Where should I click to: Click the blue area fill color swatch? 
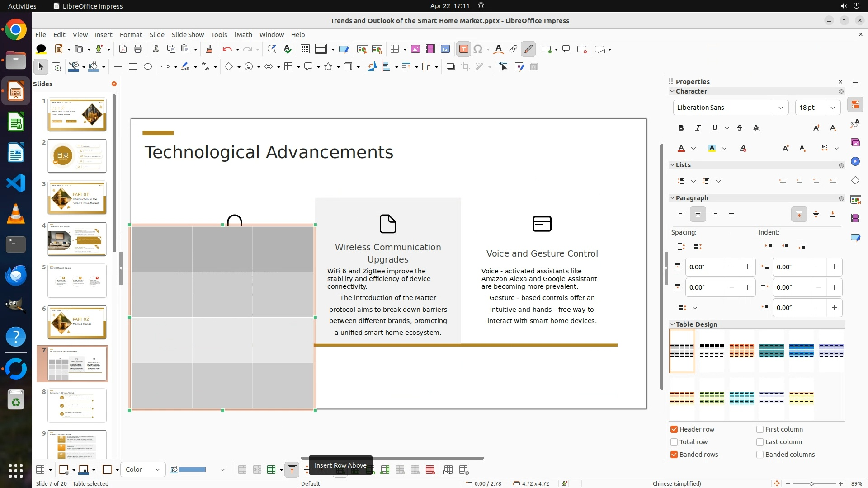192,469
